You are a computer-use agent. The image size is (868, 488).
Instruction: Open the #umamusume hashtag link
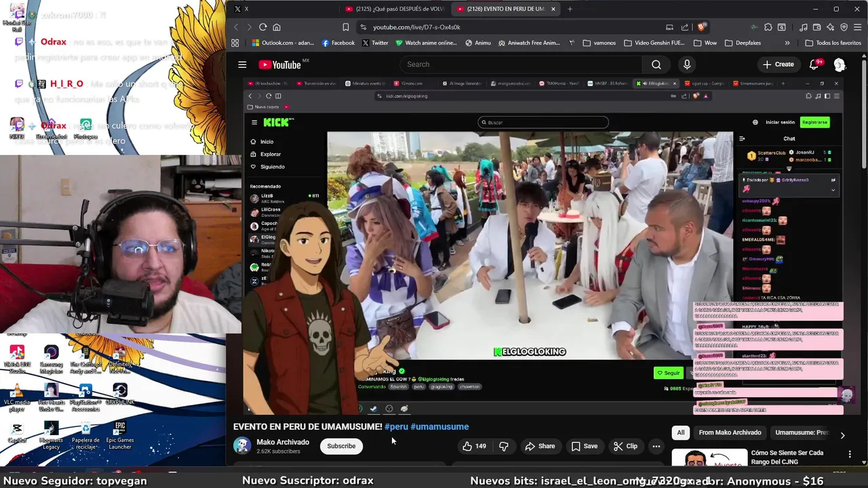click(439, 426)
